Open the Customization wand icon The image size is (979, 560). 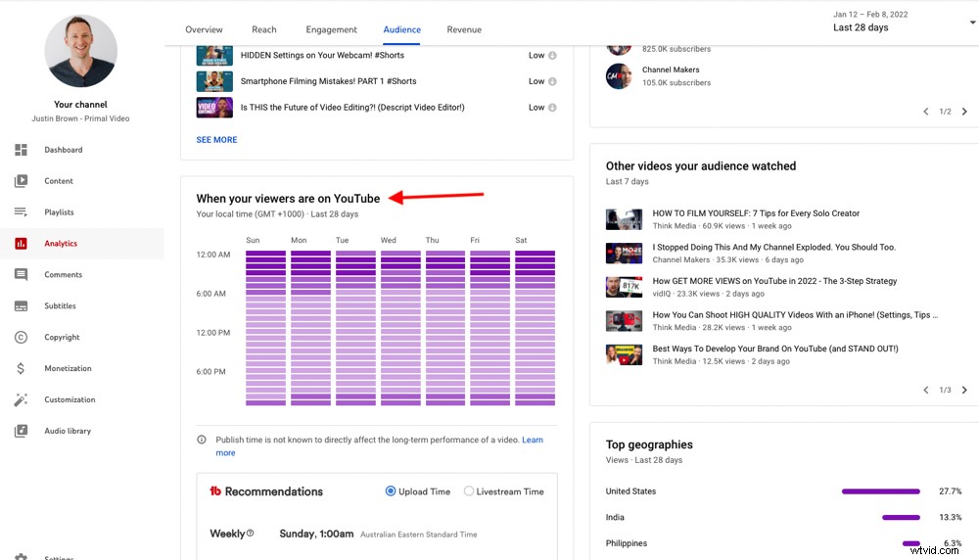pyautogui.click(x=21, y=399)
